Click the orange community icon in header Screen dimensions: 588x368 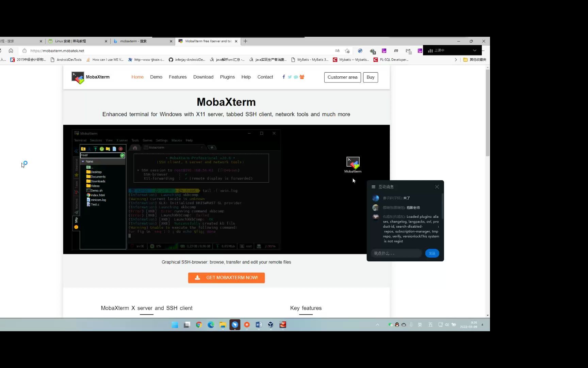(x=302, y=77)
